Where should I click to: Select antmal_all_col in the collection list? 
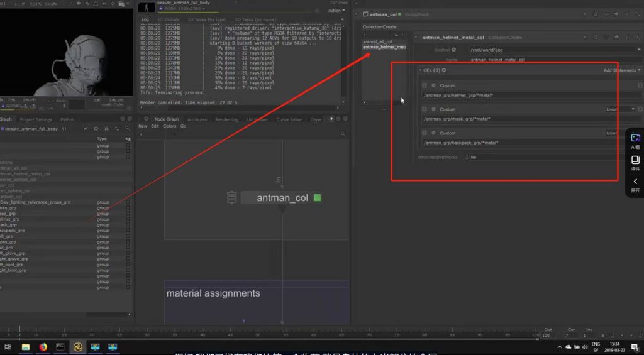377,42
